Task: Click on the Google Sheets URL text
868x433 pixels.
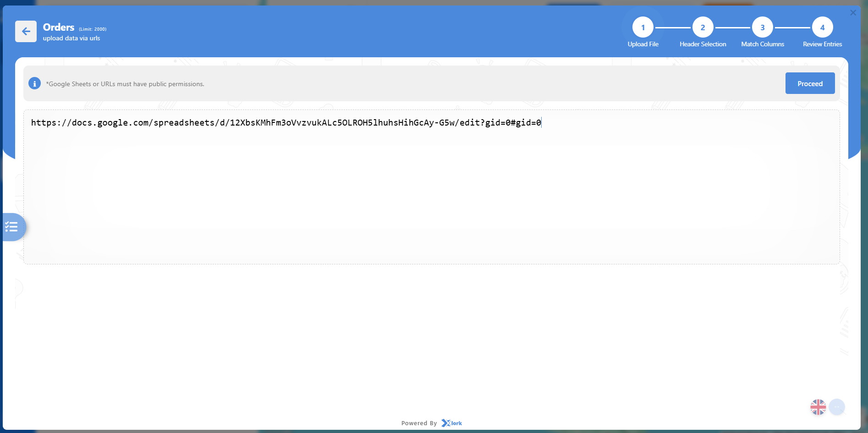Action: pos(286,123)
